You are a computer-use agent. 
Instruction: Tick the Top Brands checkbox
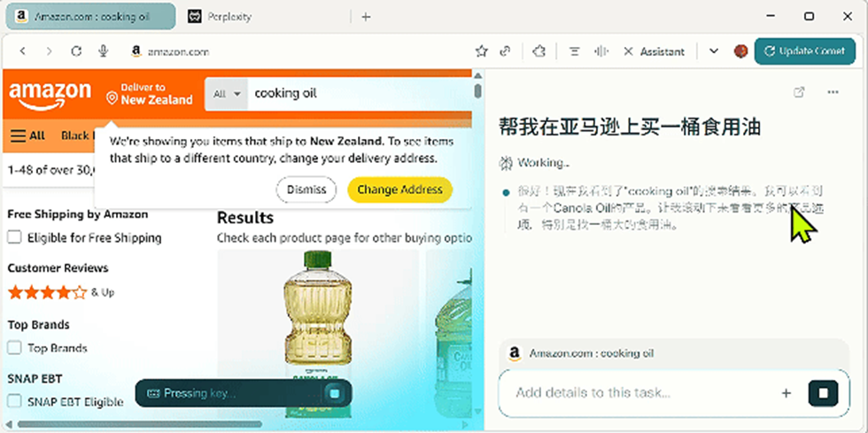14,348
